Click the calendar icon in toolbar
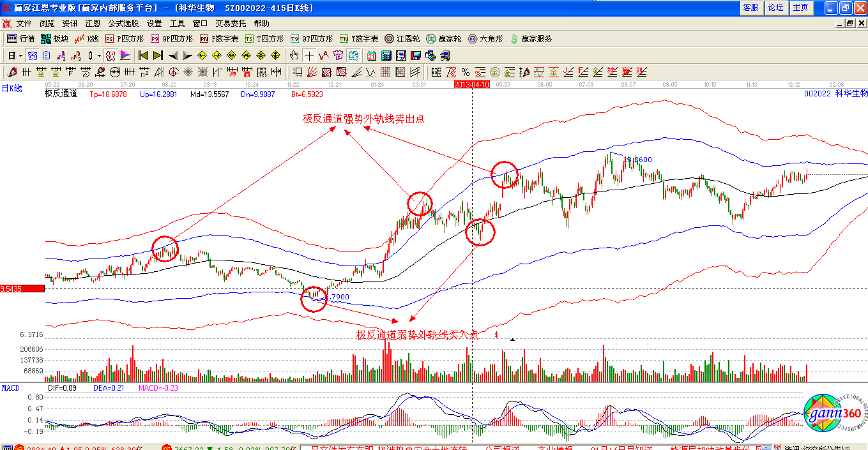 tap(370, 56)
